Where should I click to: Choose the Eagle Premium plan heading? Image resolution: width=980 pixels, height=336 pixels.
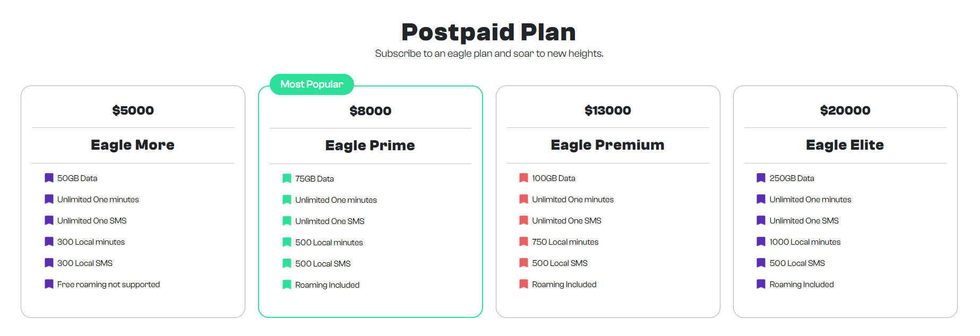click(x=607, y=145)
